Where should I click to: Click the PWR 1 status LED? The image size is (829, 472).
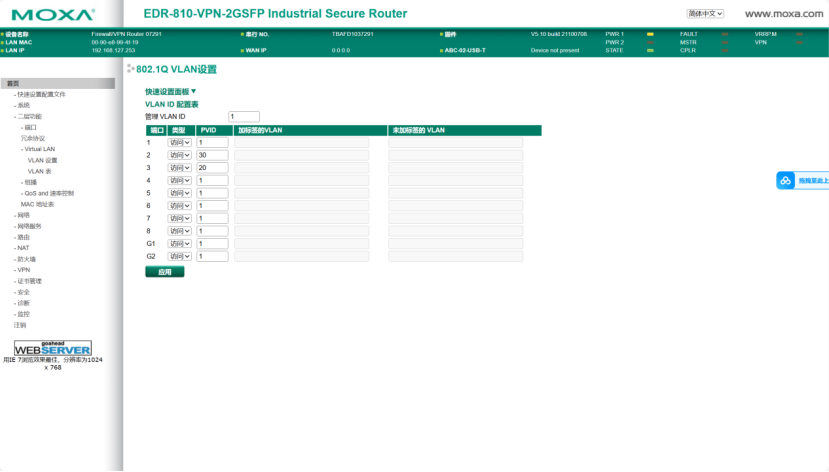pos(650,34)
